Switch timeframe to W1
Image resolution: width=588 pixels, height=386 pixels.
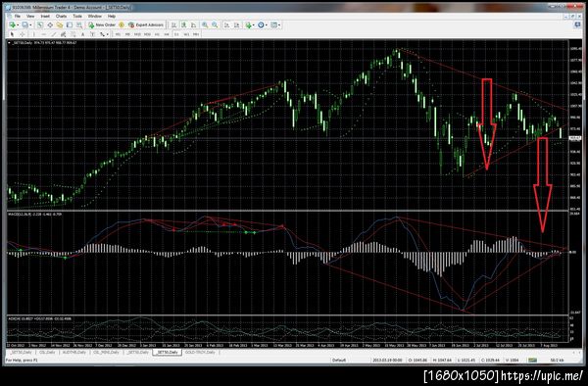(186, 34)
